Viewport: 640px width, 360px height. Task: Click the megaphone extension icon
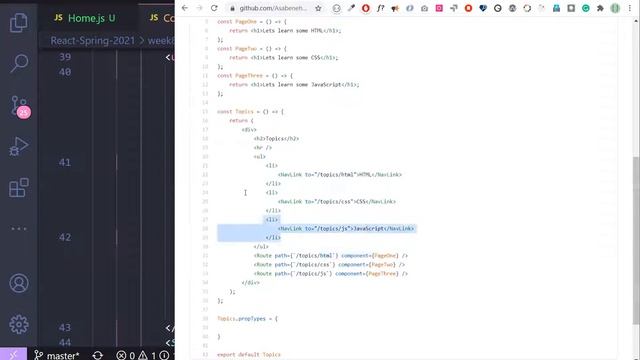[395, 8]
